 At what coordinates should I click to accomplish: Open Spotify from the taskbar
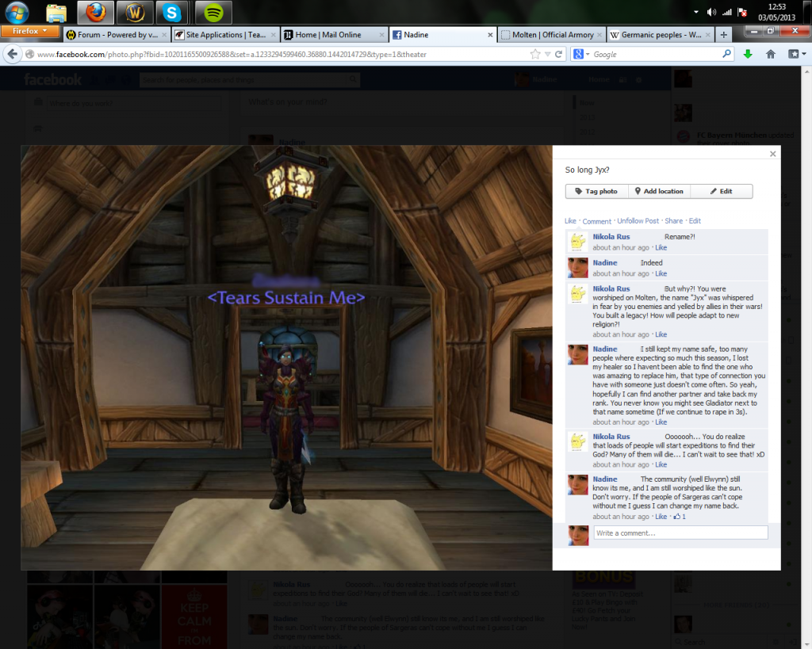point(213,13)
